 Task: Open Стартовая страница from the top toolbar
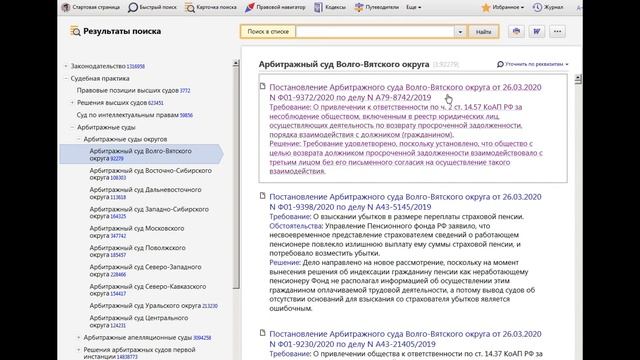91,7
